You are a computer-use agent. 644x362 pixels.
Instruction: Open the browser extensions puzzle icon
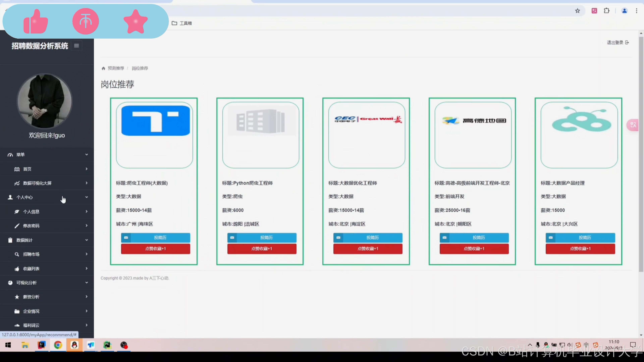tap(606, 11)
